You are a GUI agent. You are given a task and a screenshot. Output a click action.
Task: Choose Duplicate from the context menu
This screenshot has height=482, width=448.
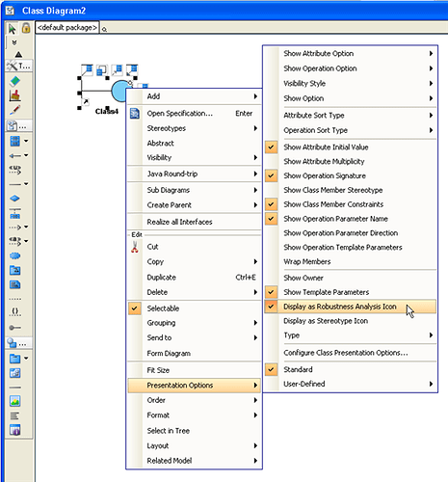[195, 278]
